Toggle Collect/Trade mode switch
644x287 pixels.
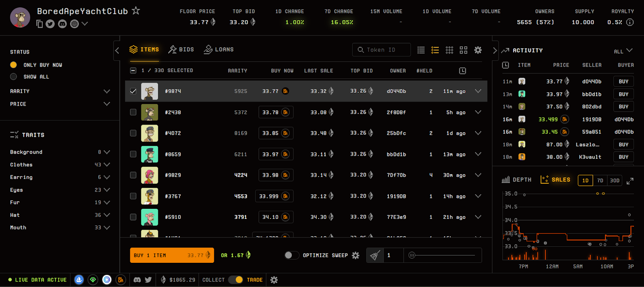[235, 280]
